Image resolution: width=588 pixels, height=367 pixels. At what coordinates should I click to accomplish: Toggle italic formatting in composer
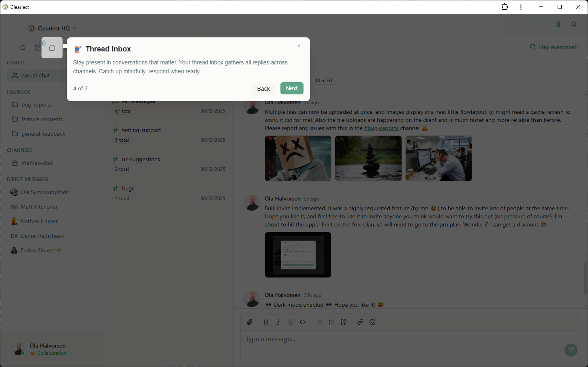pyautogui.click(x=278, y=322)
